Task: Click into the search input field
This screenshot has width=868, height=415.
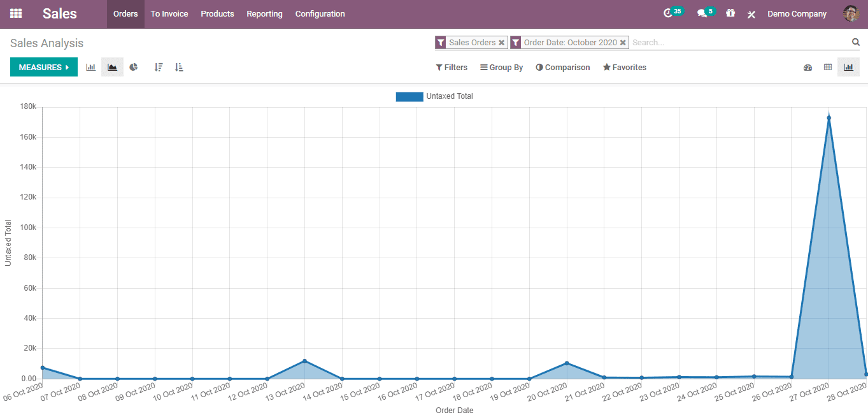Action: [739, 43]
